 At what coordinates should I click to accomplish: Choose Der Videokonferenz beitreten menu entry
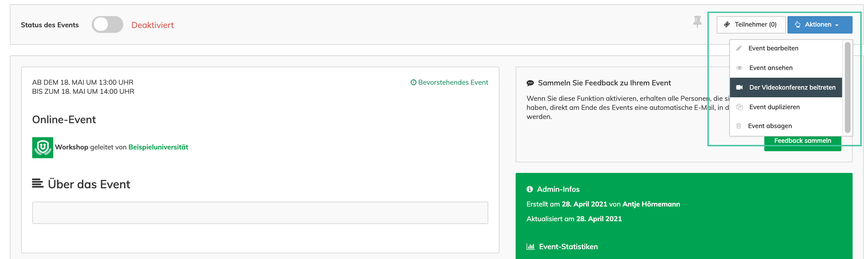tap(792, 87)
